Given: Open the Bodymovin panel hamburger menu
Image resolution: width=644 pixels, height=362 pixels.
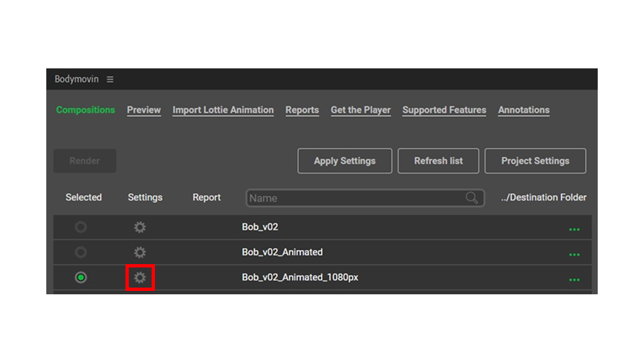Looking at the screenshot, I should [110, 79].
